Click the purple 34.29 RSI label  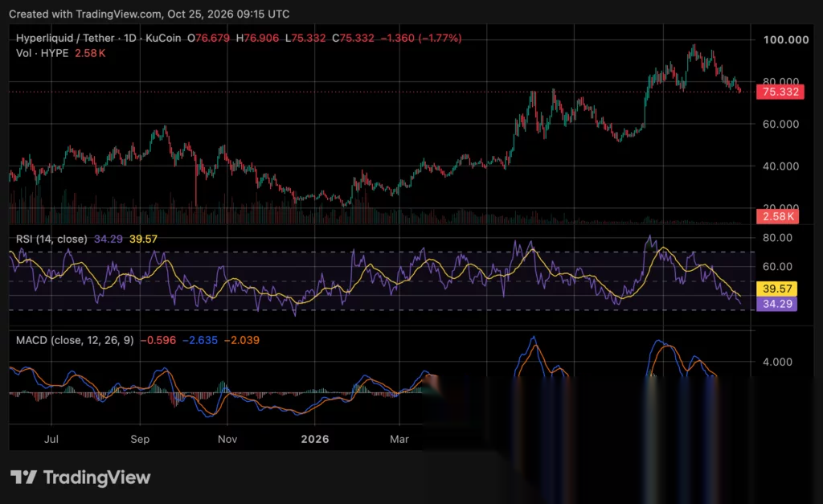pos(777,304)
